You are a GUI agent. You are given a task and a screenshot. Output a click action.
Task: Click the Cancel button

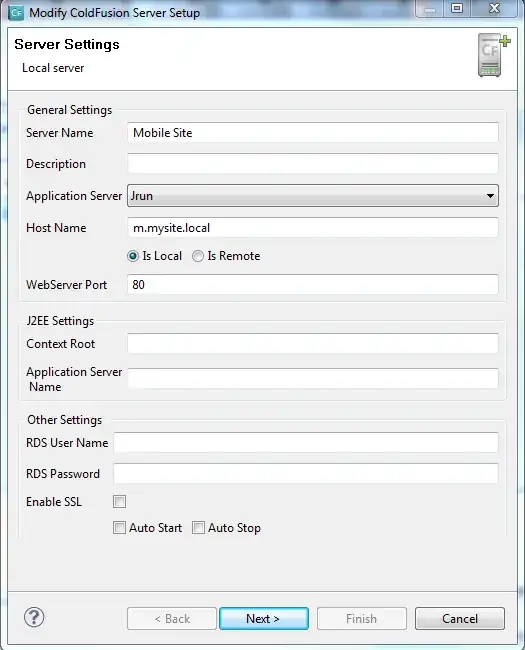[x=460, y=618]
